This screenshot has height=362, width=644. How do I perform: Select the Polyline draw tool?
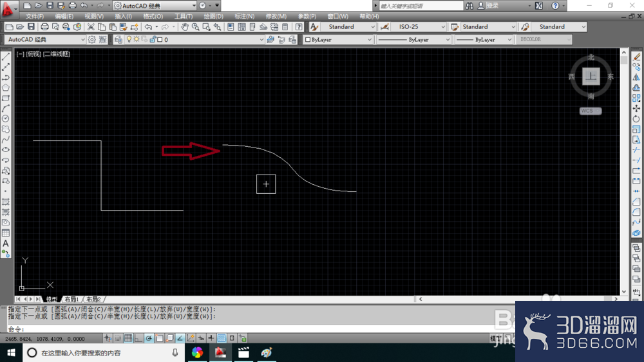coord(6,77)
